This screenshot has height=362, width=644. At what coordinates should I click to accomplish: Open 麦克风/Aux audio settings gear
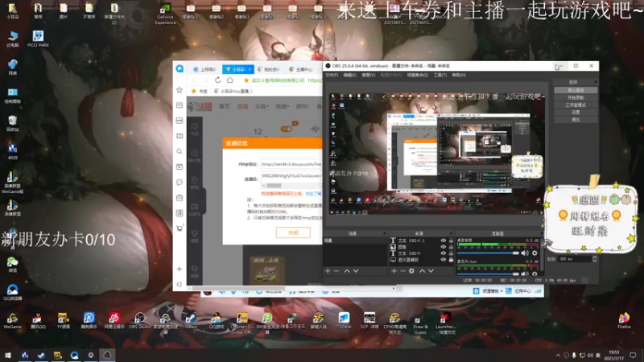[x=535, y=274]
